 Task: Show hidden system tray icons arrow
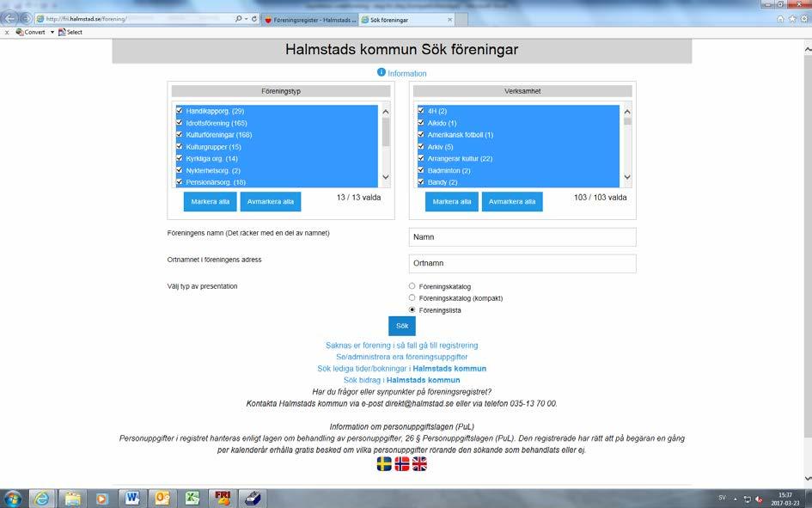coord(736,499)
